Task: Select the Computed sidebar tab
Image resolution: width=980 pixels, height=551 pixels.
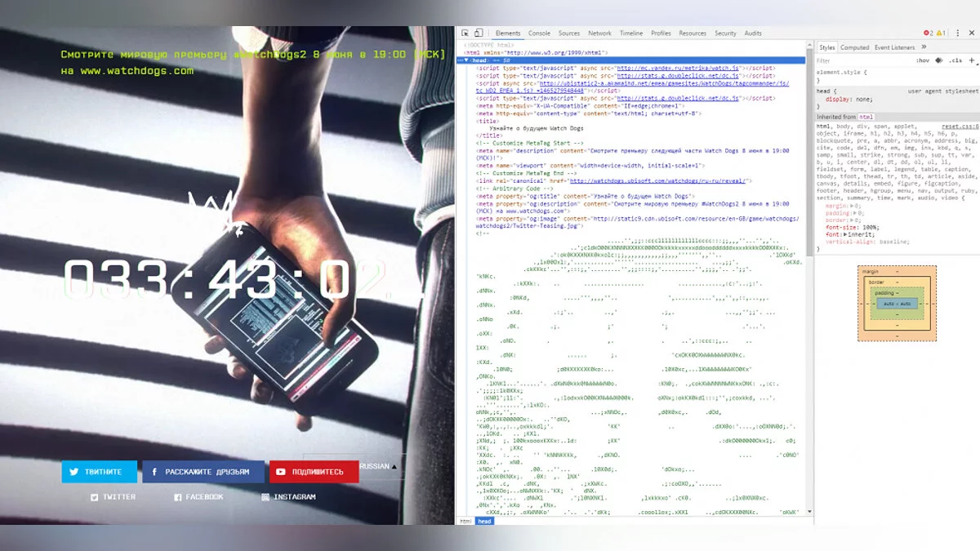Action: coord(855,47)
